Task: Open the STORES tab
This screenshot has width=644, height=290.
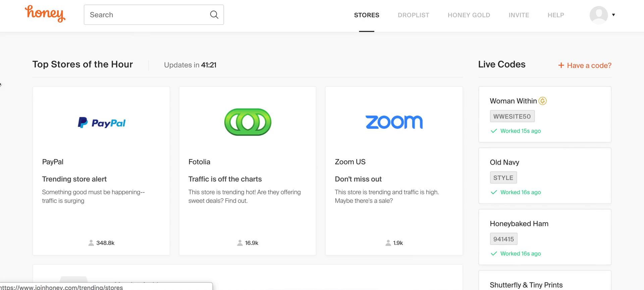Action: (367, 15)
